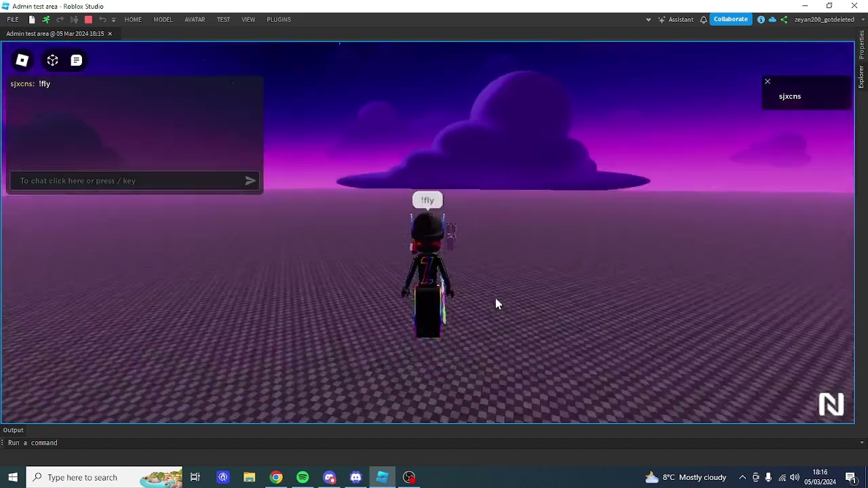
Task: Open the VIEW ribbon tab
Action: pos(248,20)
